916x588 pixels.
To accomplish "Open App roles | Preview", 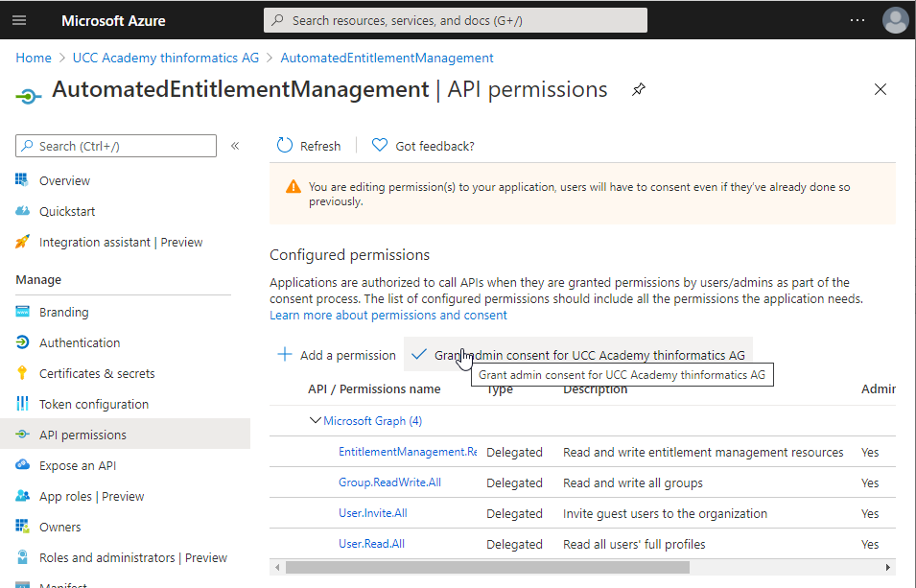I will pyautogui.click(x=92, y=496).
